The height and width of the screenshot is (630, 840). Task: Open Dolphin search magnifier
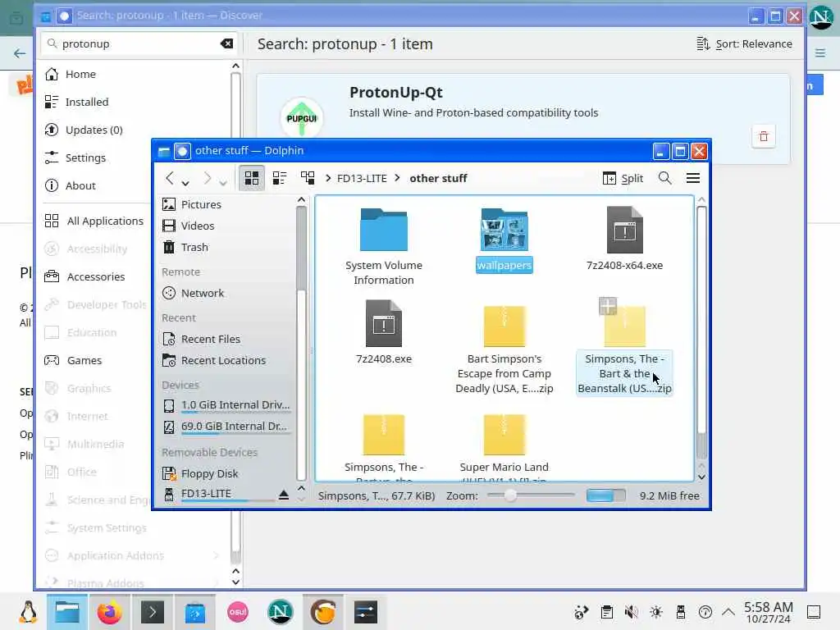664,178
